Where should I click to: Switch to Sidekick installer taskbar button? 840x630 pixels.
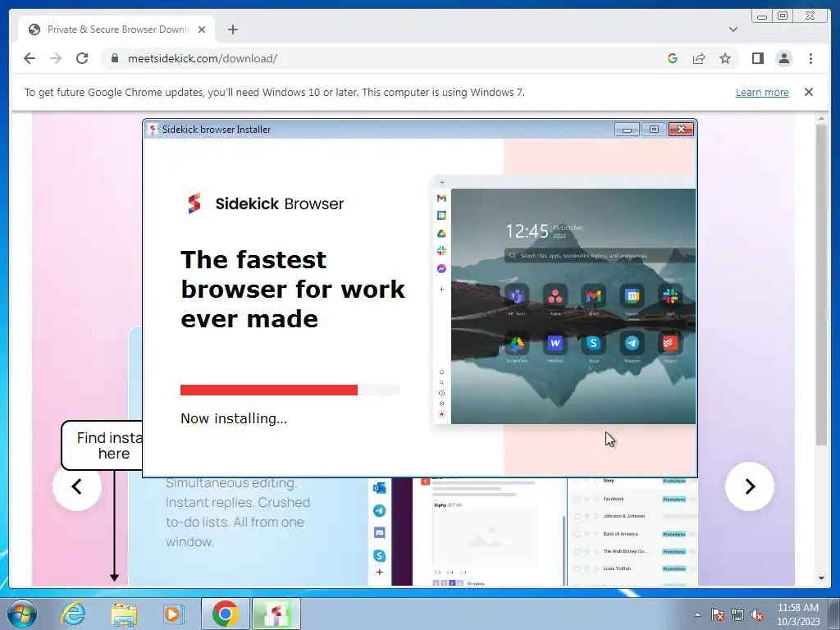coord(276,614)
